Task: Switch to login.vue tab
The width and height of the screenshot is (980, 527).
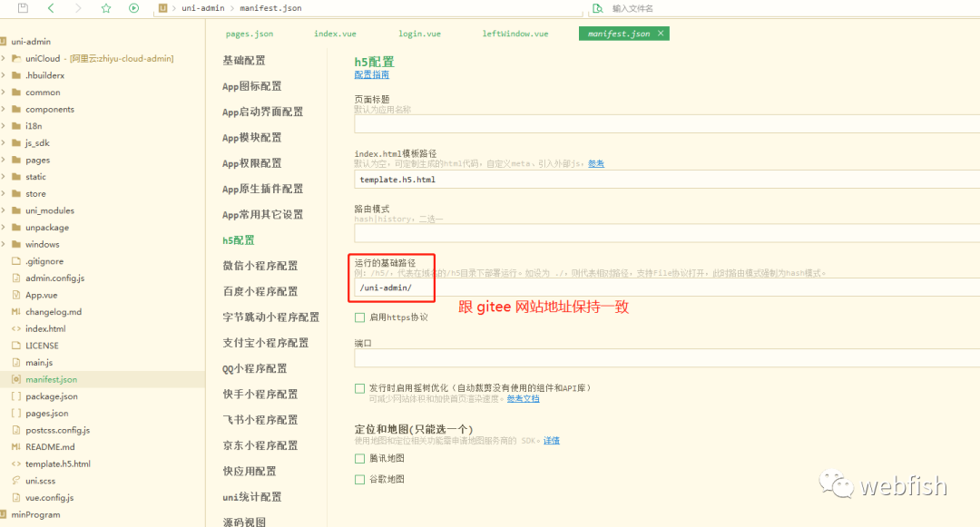Action: point(419,34)
